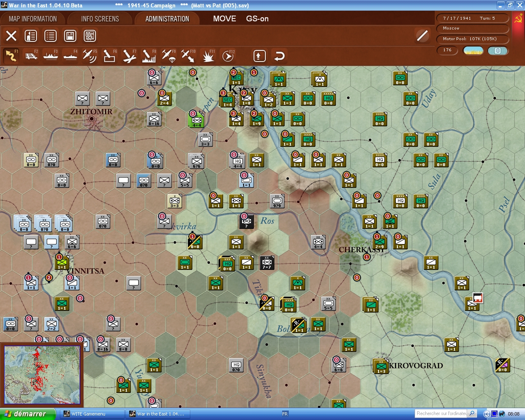Select the 1=9 unit counter
This screenshot has width=525, height=420.
pos(257,119)
